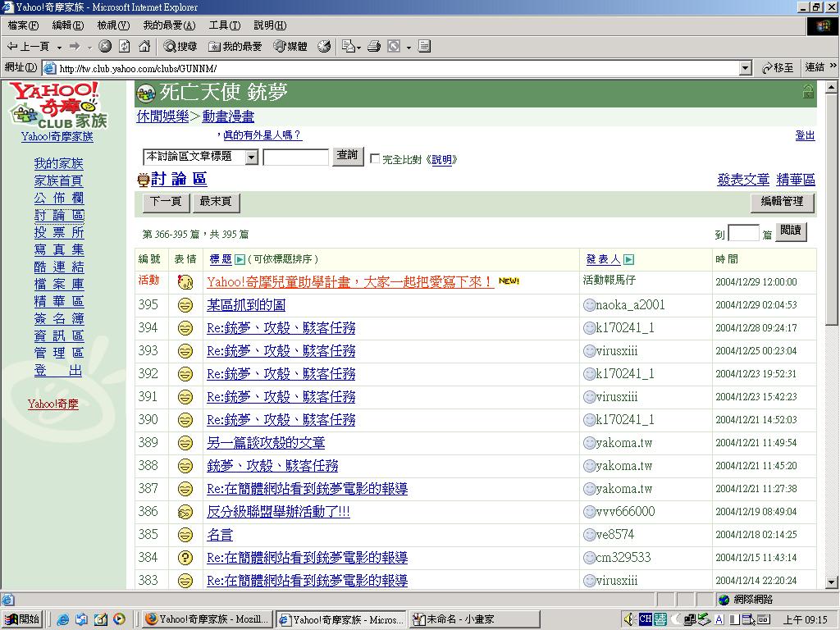Open the 發表文章 post article link
Viewport: 840px width, 630px height.
pos(743,180)
